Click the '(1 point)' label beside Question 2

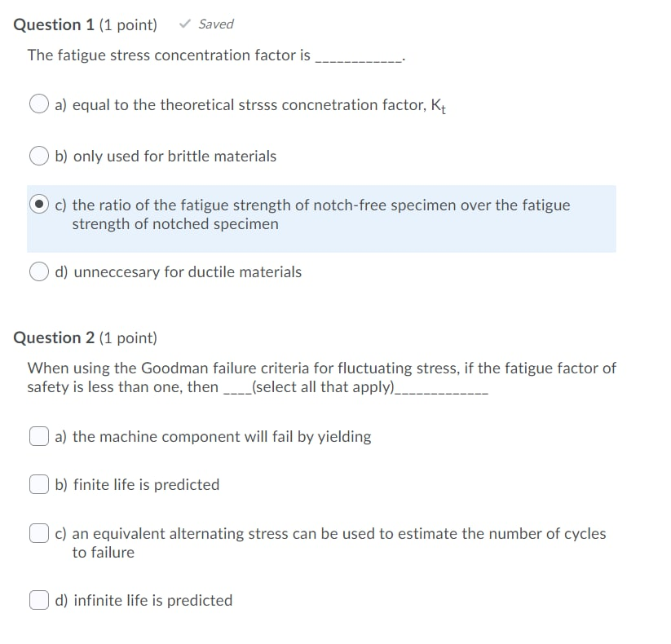[128, 337]
